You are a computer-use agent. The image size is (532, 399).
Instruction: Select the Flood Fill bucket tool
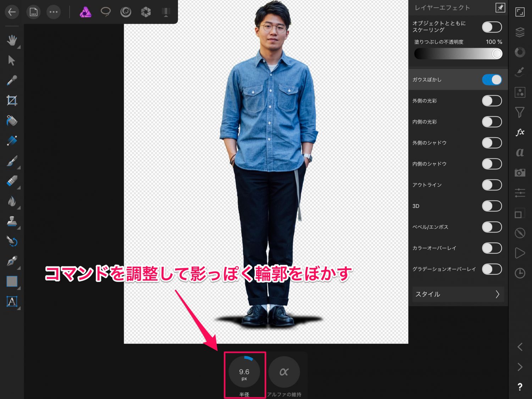pos(12,121)
